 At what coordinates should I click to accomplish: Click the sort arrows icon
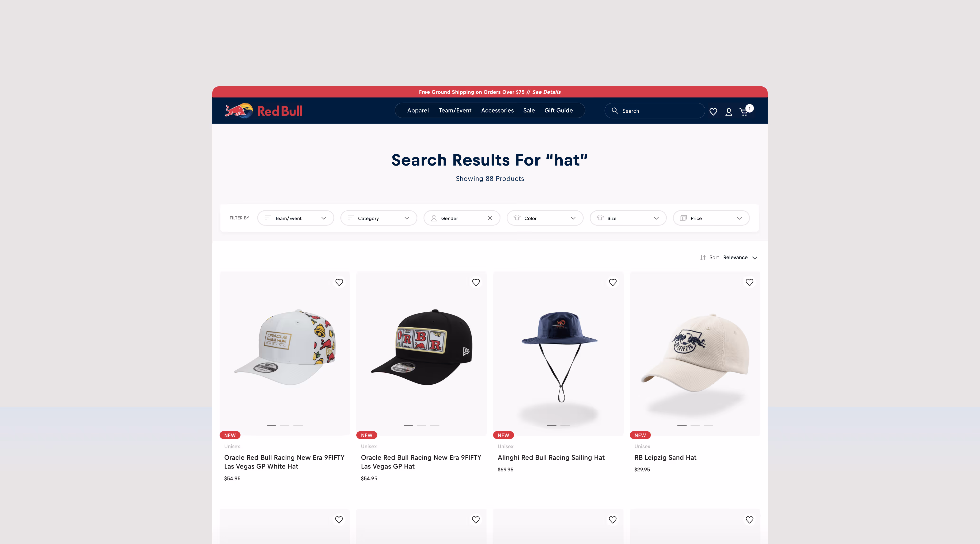tap(703, 258)
